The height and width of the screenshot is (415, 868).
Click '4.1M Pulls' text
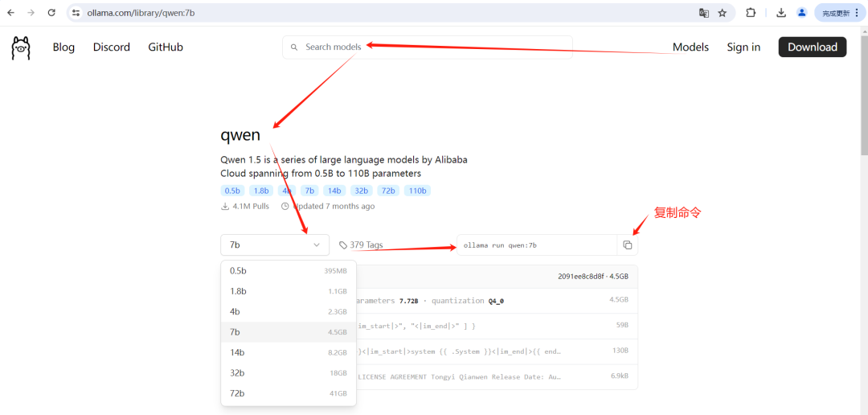point(251,206)
